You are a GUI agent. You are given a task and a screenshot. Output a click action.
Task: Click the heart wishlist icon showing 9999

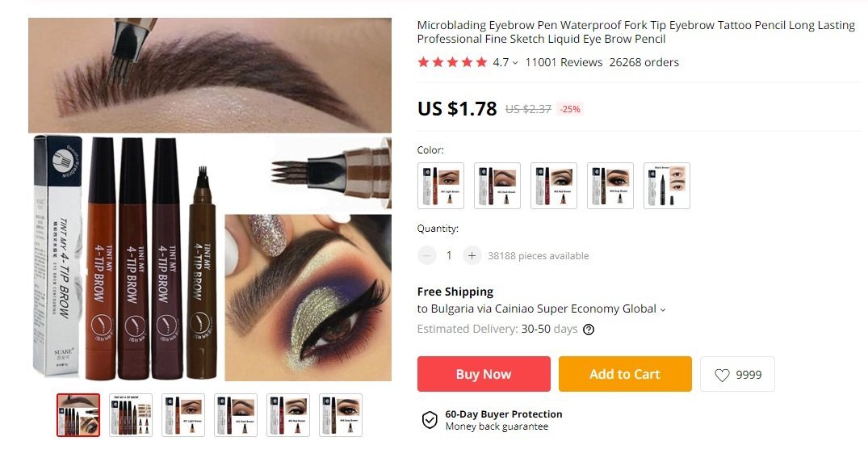coord(722,375)
